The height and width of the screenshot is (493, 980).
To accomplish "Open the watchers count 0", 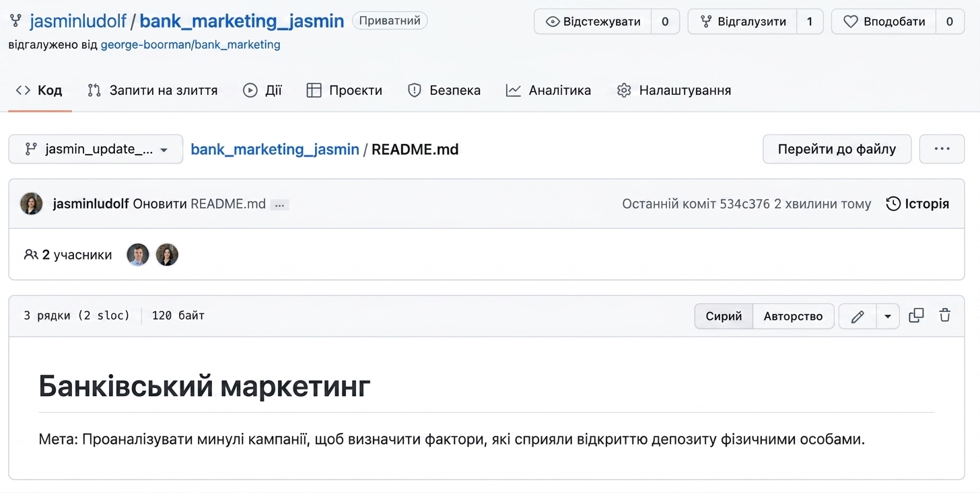I will [665, 22].
